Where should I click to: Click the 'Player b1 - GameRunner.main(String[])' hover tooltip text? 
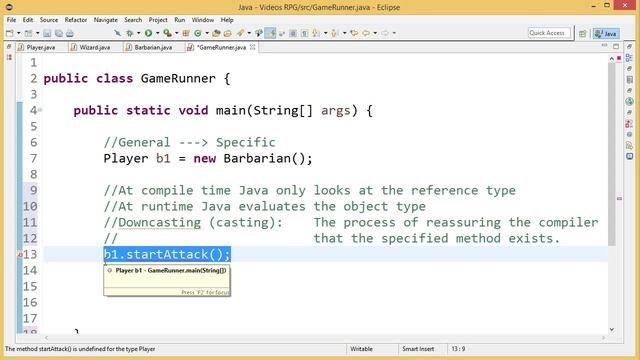pyautogui.click(x=171, y=270)
